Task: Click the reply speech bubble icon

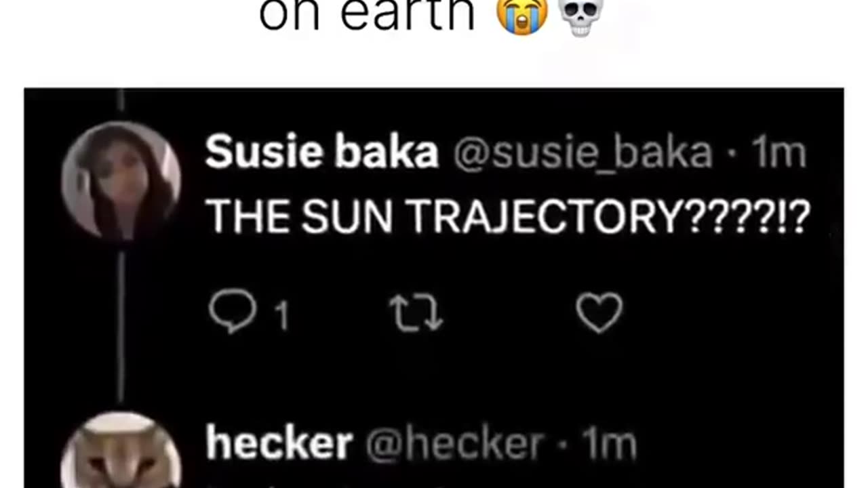Action: click(233, 313)
